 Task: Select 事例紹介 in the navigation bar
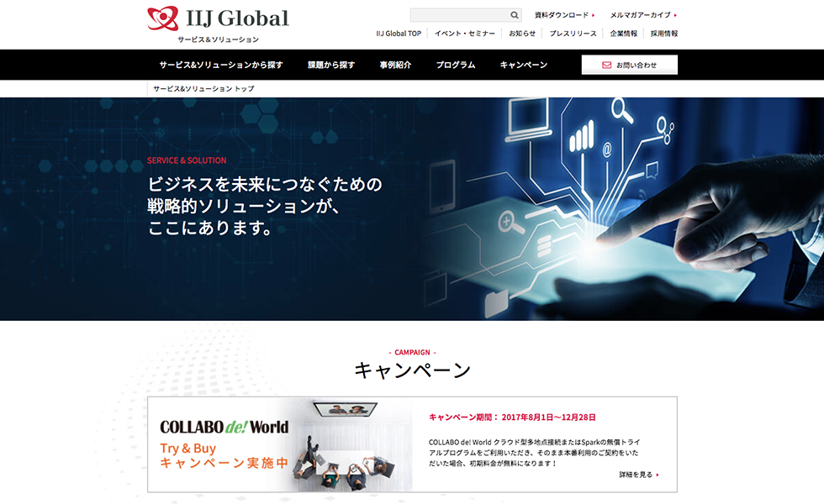point(395,65)
